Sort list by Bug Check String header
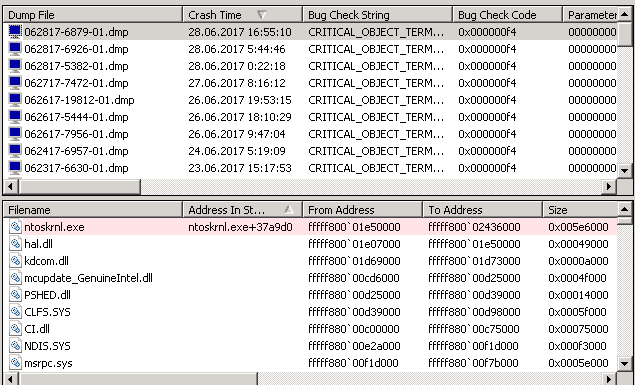 pos(377,15)
